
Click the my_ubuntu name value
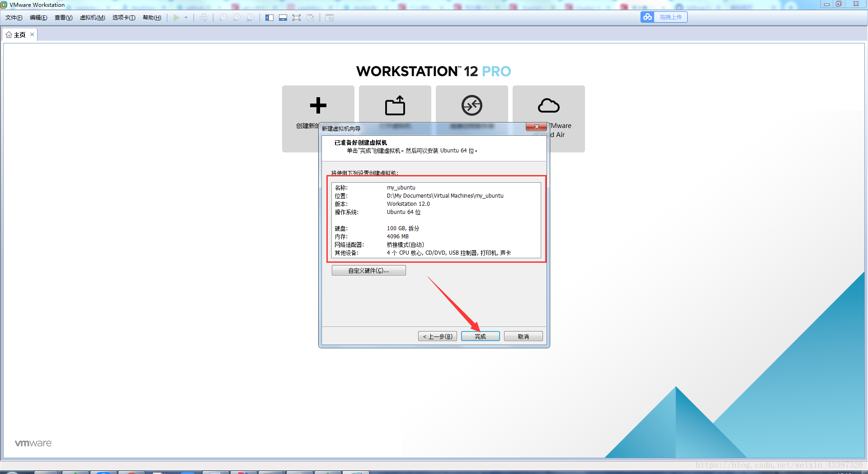coord(401,188)
